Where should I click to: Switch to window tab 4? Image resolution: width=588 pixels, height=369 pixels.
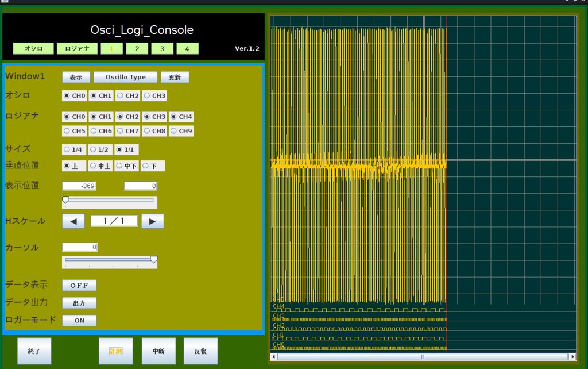(x=188, y=48)
